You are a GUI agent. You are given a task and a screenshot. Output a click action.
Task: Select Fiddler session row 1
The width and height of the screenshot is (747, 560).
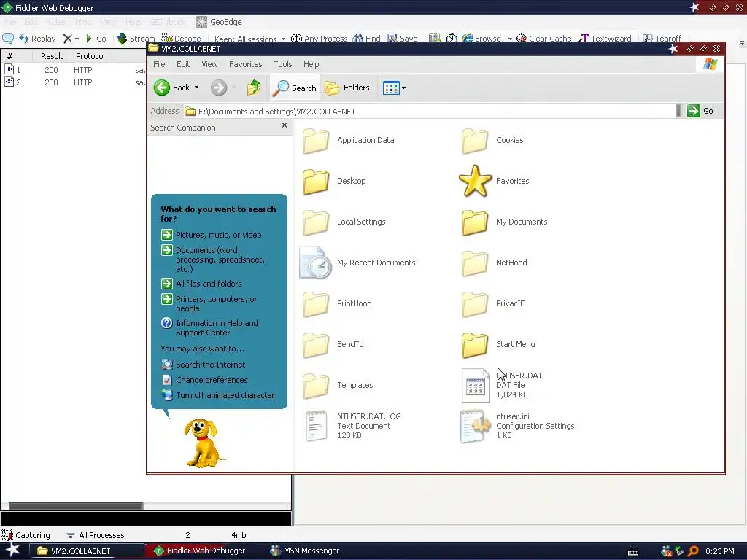[74, 70]
